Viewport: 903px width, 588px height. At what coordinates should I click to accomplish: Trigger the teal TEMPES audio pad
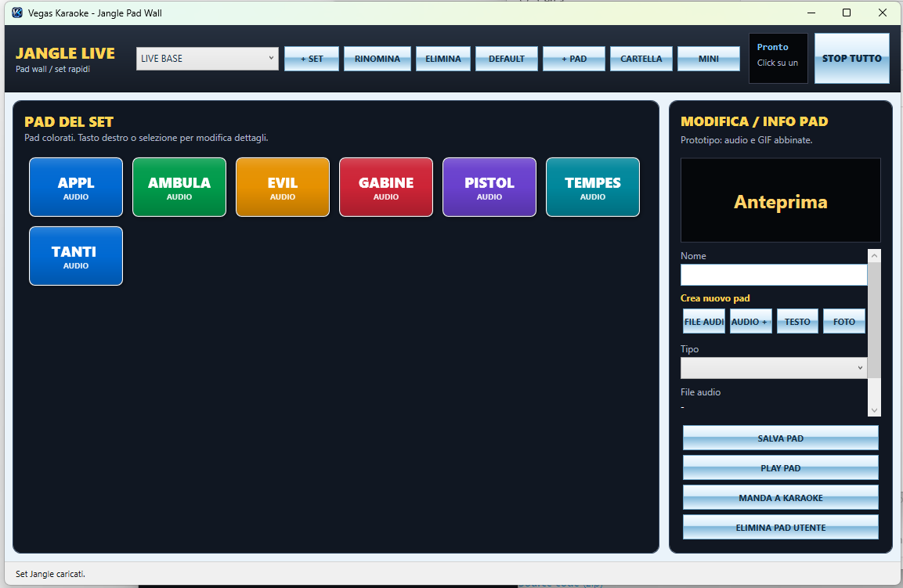click(593, 187)
